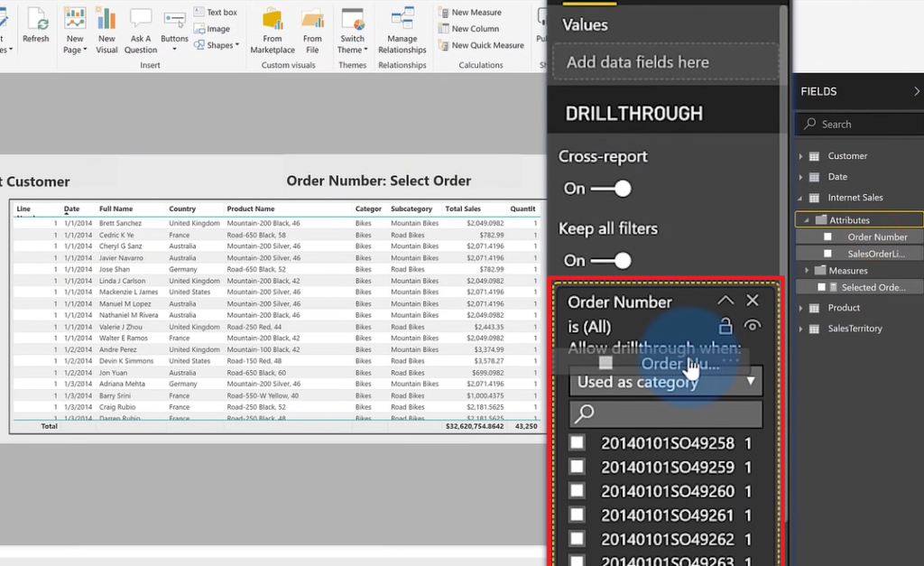
Task: Select New Column from Calculations
Action: pos(476,30)
